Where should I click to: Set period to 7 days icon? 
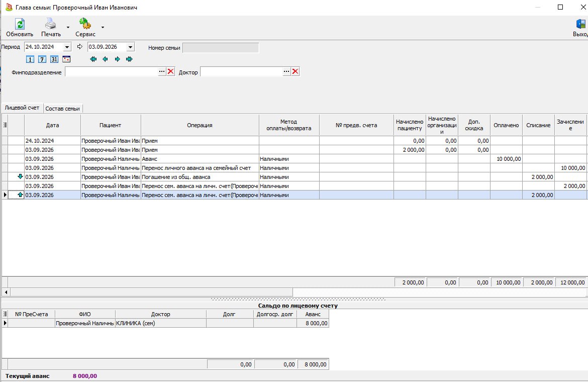(42, 59)
